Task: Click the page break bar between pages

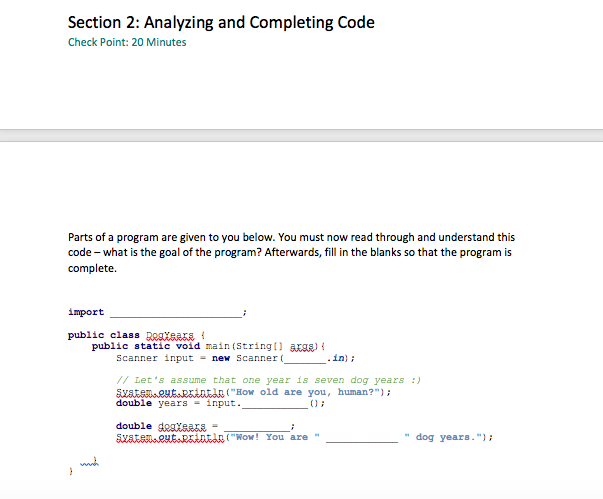Action: (302, 136)
